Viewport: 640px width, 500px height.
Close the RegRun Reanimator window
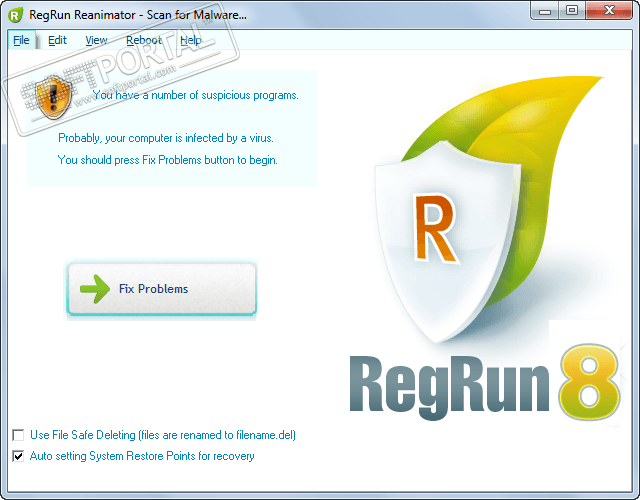click(x=609, y=11)
